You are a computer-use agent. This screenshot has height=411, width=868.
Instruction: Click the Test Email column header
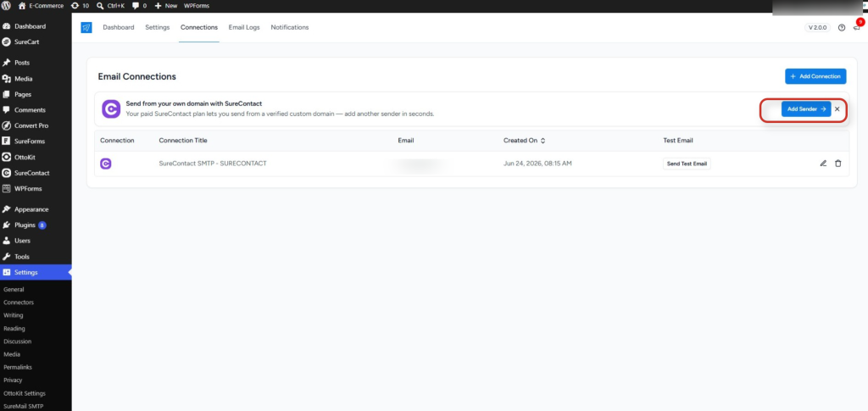tap(678, 141)
